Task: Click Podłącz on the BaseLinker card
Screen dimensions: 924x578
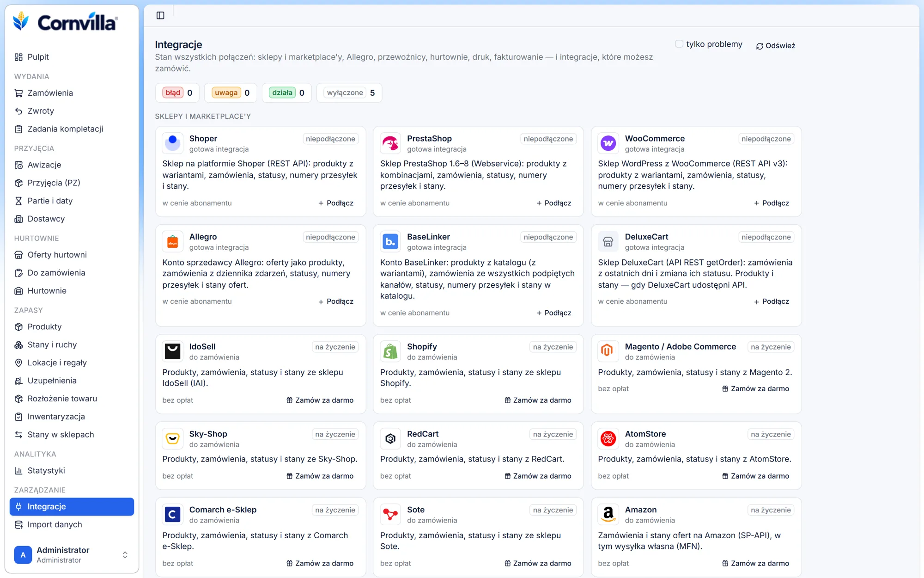Action: coord(554,313)
